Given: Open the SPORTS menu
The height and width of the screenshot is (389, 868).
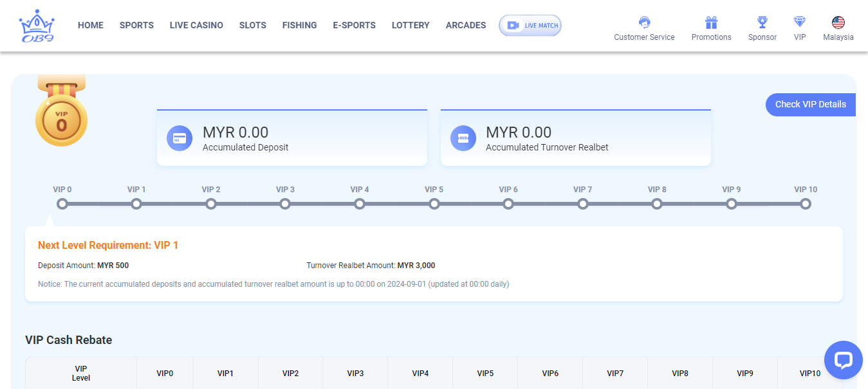Looking at the screenshot, I should [x=136, y=25].
